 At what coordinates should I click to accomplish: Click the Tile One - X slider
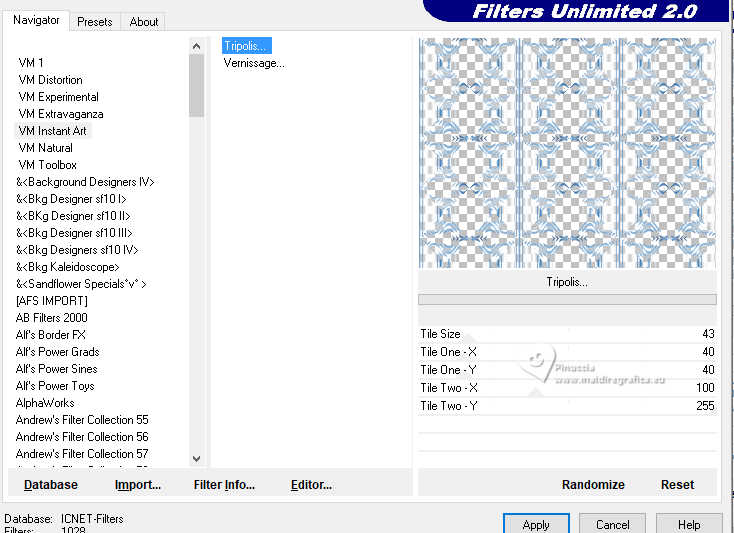click(x=567, y=352)
